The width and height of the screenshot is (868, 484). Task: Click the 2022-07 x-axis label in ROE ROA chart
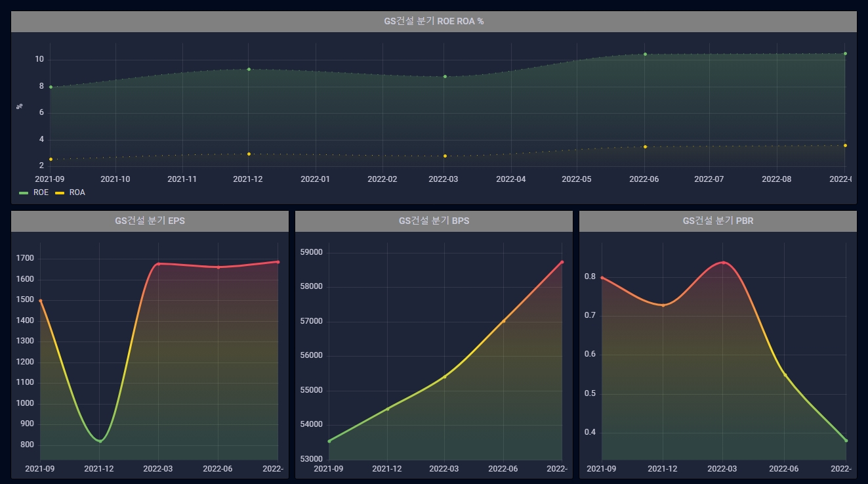709,179
